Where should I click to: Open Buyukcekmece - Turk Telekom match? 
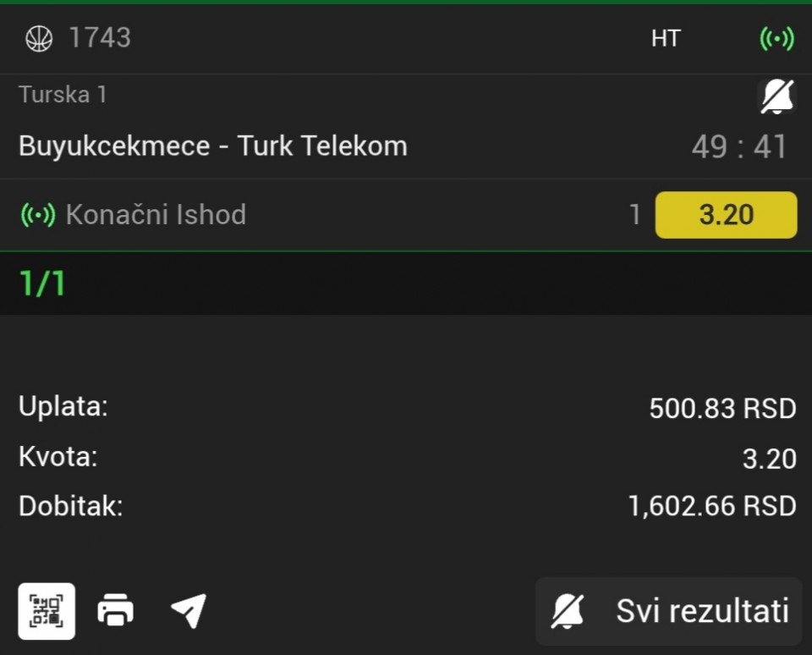213,146
